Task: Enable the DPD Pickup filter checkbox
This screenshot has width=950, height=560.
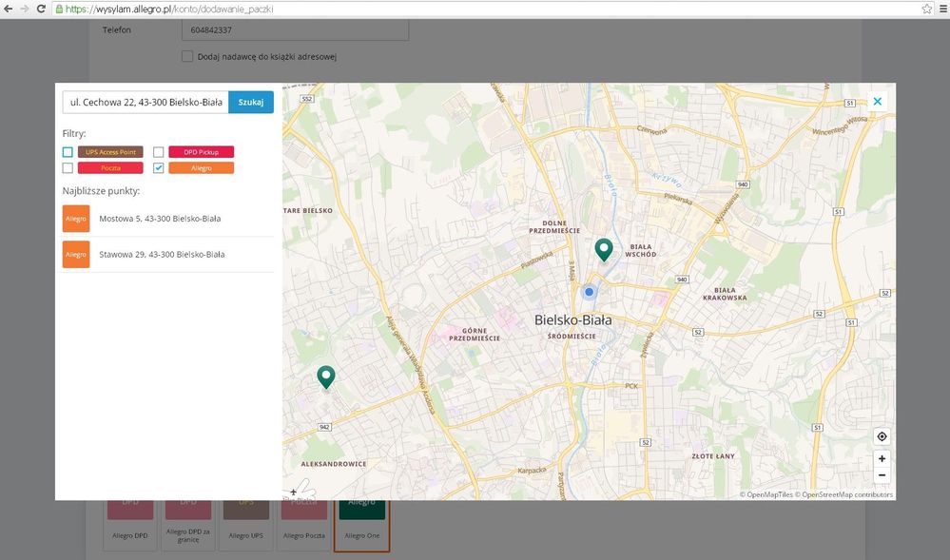Action: pyautogui.click(x=158, y=152)
